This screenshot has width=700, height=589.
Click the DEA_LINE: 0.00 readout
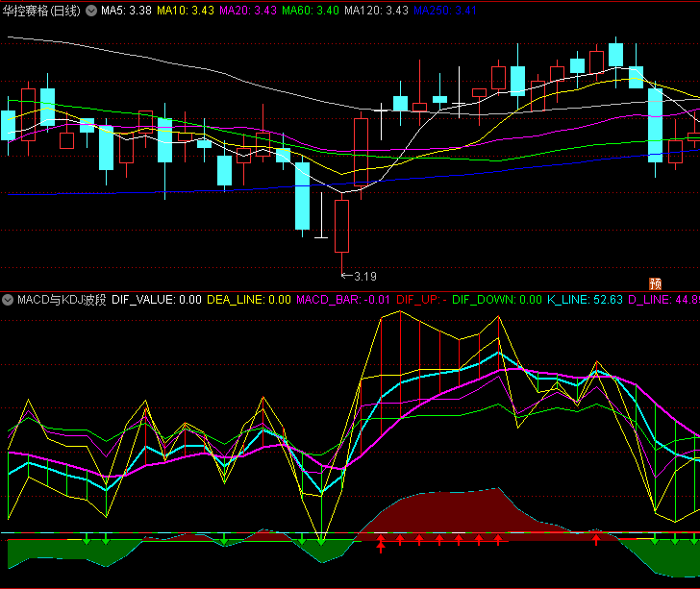pos(249,300)
